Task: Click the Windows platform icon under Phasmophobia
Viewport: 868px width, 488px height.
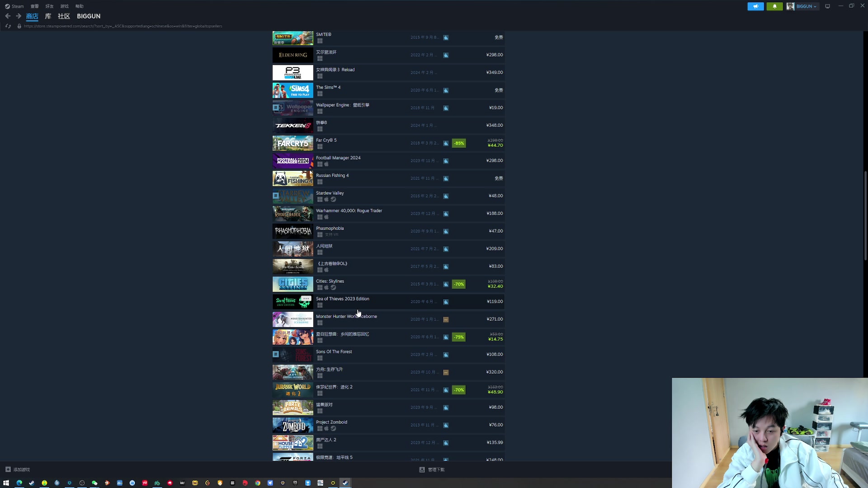Action: point(320,235)
